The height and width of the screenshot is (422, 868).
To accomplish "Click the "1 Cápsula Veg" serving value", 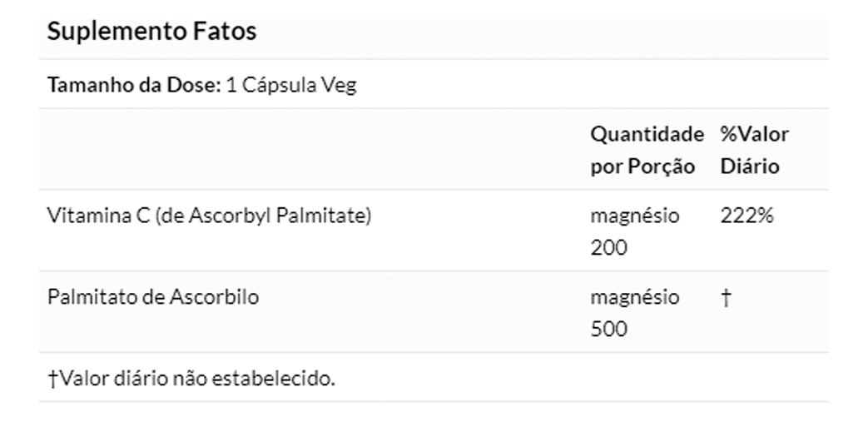I will coord(291,85).
